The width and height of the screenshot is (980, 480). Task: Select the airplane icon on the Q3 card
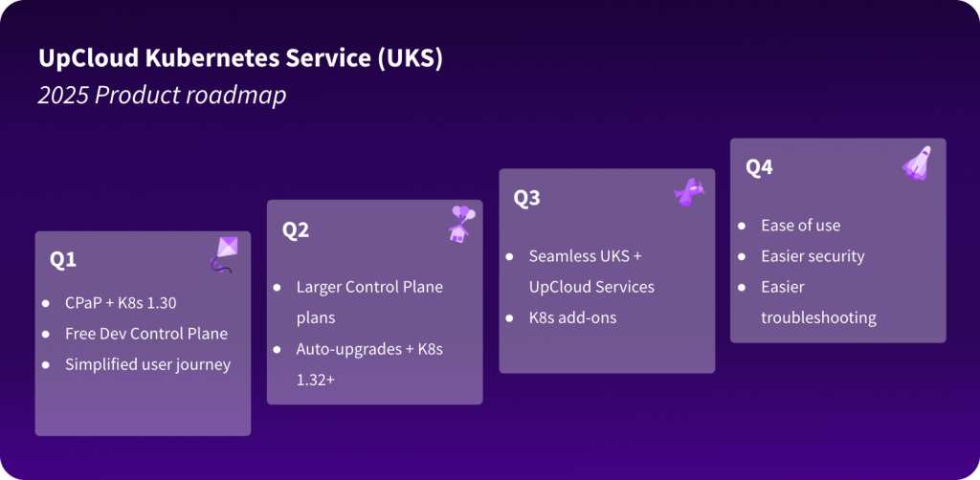tap(689, 192)
